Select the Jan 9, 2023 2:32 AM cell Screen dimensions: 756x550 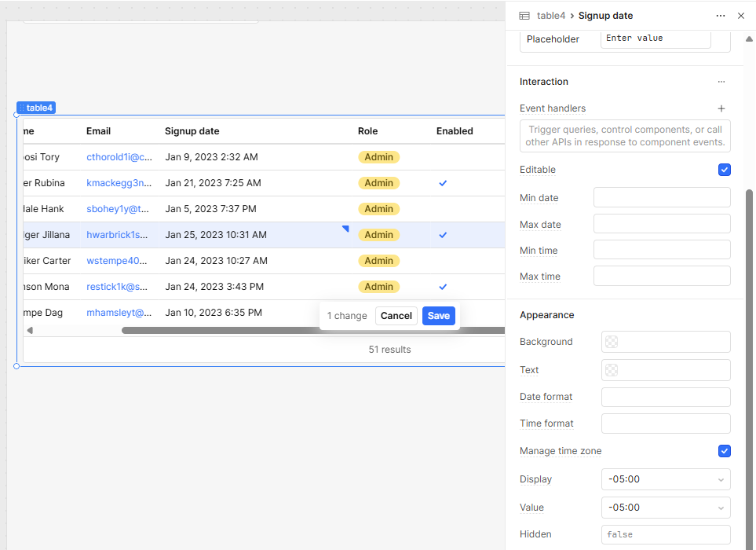(255, 157)
